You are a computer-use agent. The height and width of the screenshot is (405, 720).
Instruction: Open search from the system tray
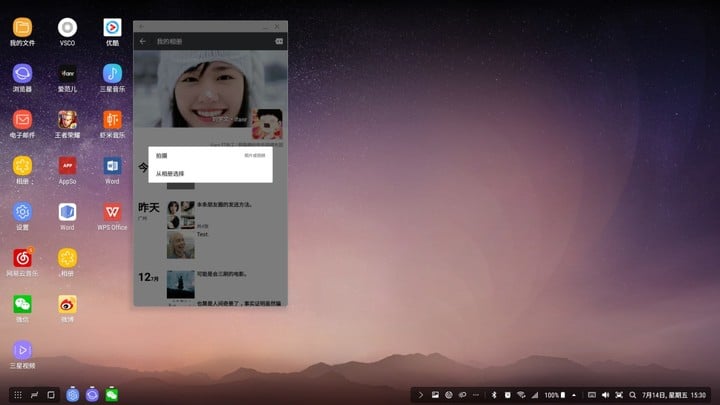(632, 395)
